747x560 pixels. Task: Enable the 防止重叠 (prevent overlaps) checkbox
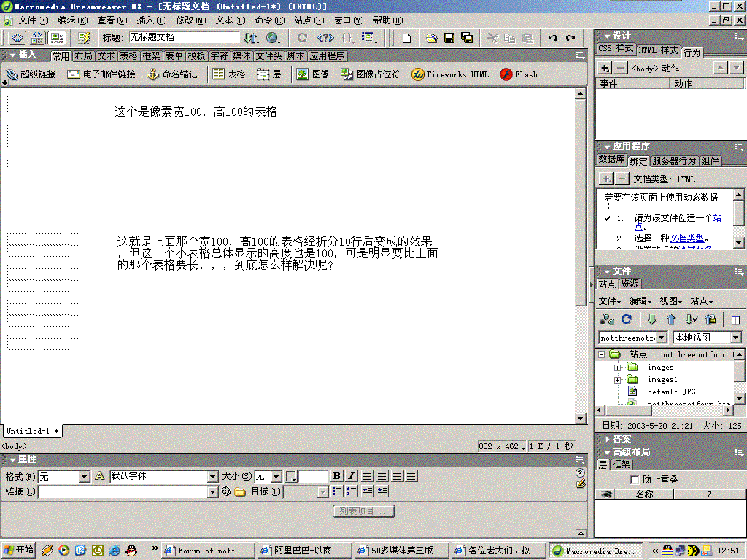[x=635, y=479]
